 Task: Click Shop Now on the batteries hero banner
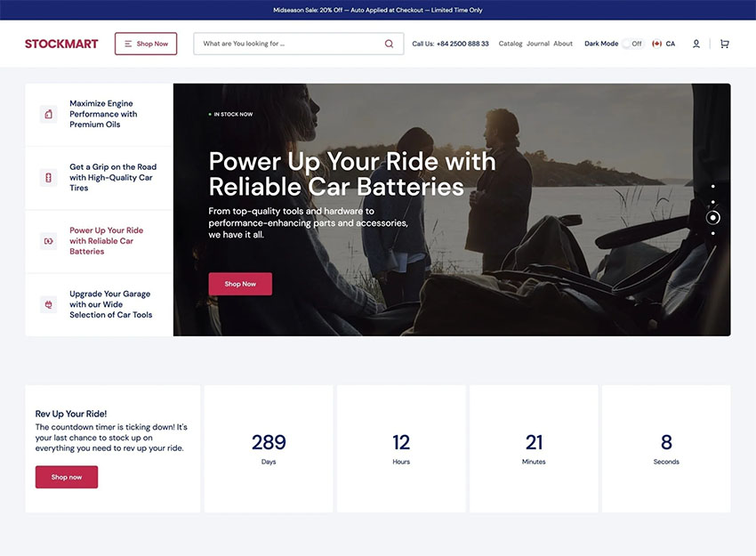pyautogui.click(x=238, y=284)
